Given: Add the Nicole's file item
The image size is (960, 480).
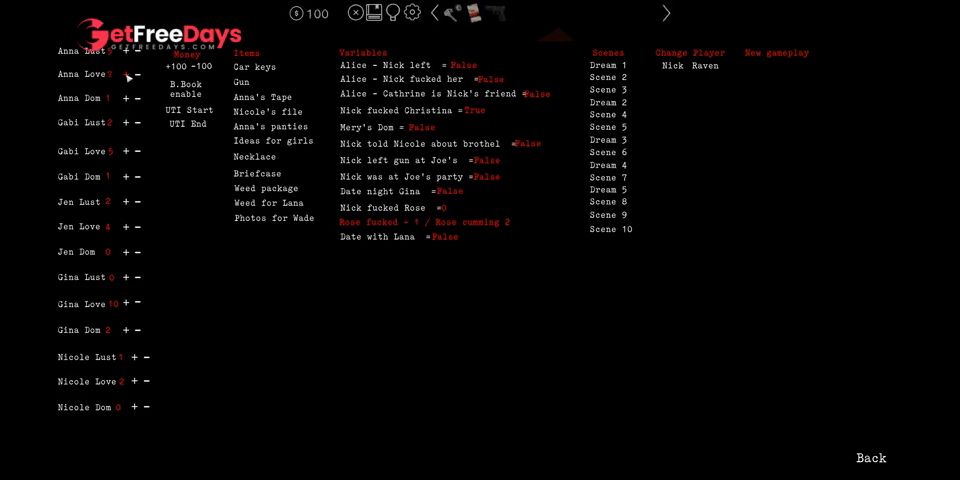Looking at the screenshot, I should [x=268, y=111].
